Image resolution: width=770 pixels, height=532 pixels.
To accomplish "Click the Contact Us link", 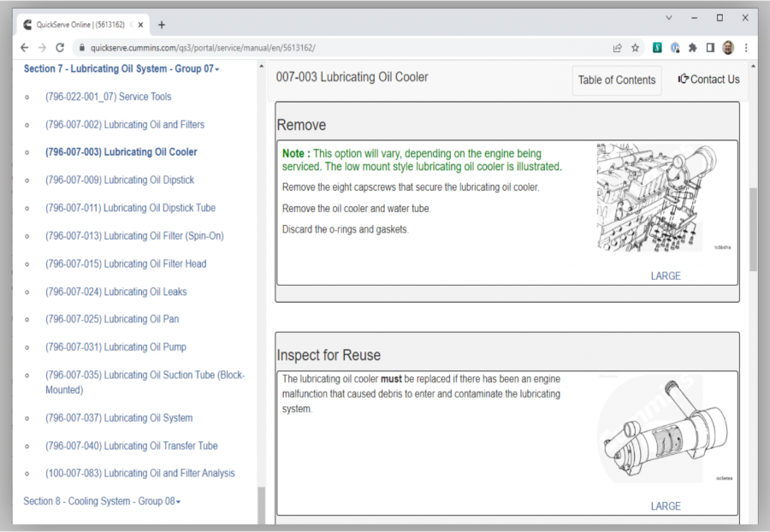I will (x=708, y=80).
